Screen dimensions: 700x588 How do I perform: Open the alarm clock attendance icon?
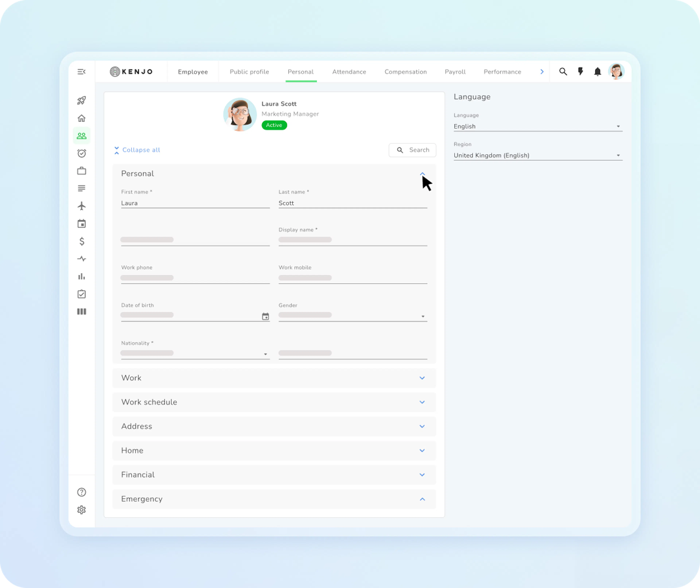click(x=82, y=153)
